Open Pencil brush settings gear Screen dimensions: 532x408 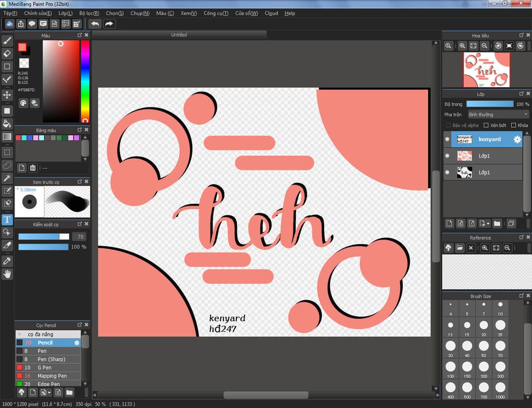pyautogui.click(x=77, y=343)
